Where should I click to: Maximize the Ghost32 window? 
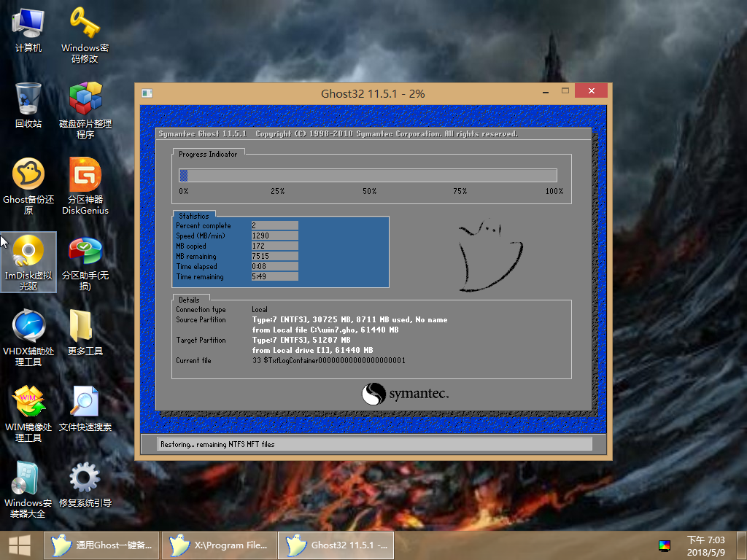click(565, 91)
